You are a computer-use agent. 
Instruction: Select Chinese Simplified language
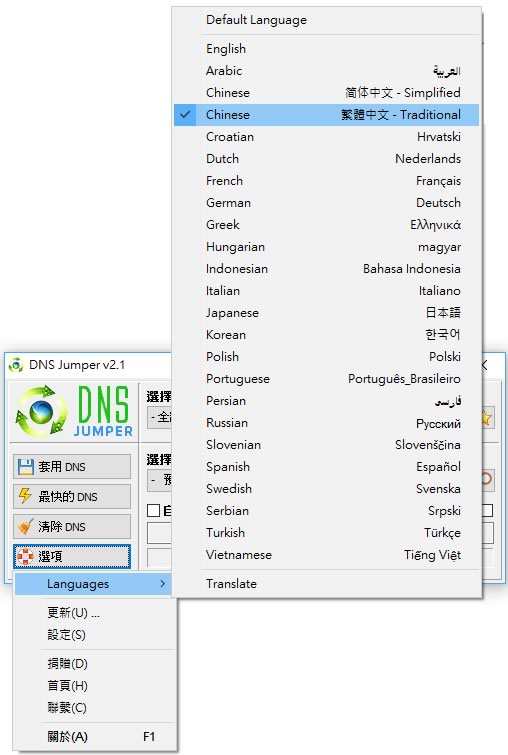click(x=326, y=92)
